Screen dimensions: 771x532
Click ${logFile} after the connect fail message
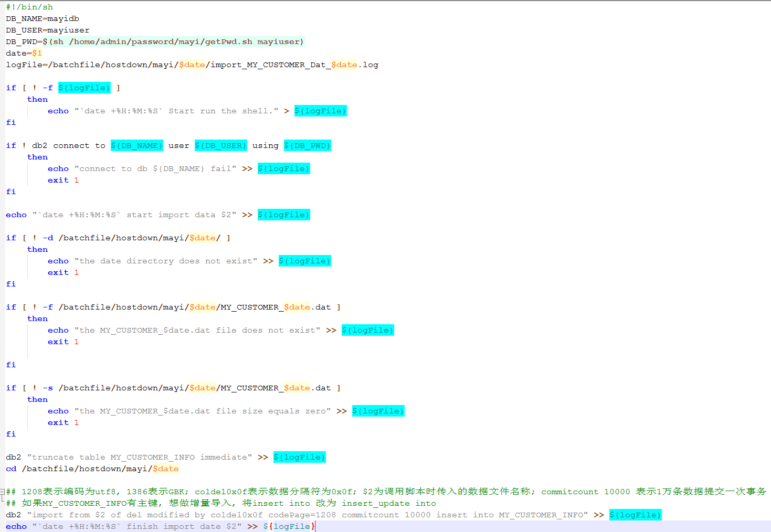(284, 168)
